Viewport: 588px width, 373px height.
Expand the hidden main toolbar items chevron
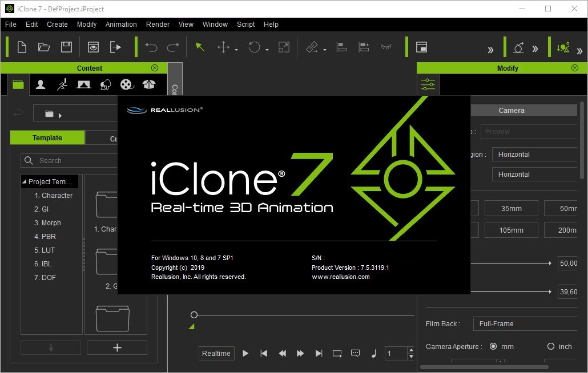[x=490, y=50]
